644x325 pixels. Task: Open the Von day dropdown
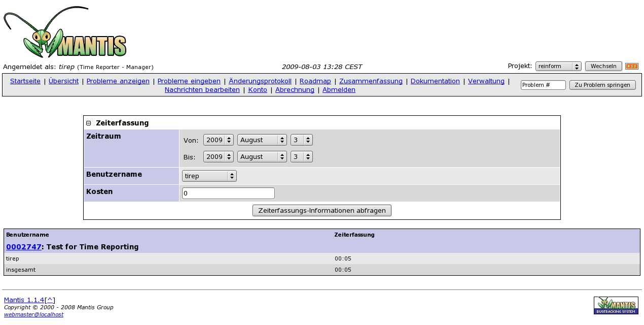point(301,140)
